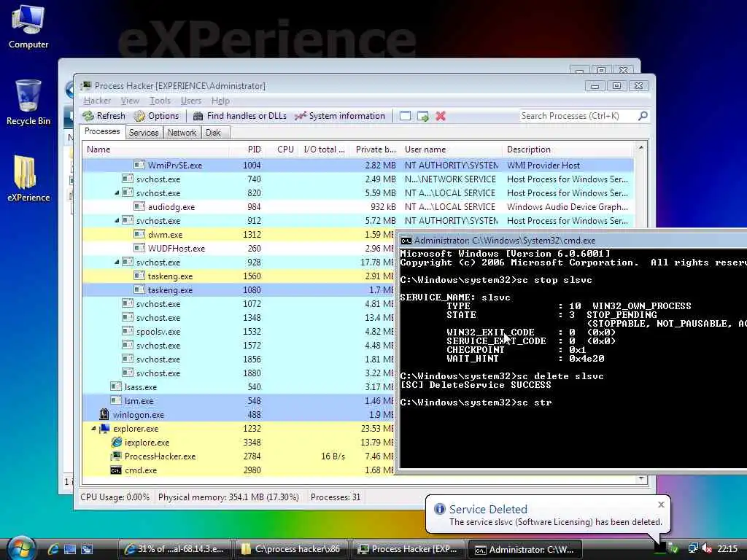
Task: Click the Process Hacker title bar icon
Action: tap(86, 86)
